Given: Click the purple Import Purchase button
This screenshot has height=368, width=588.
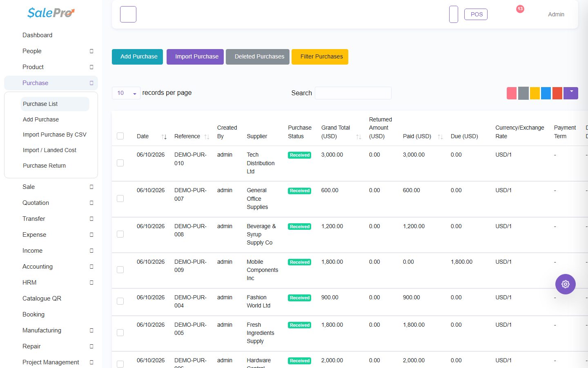Looking at the screenshot, I should point(195,57).
